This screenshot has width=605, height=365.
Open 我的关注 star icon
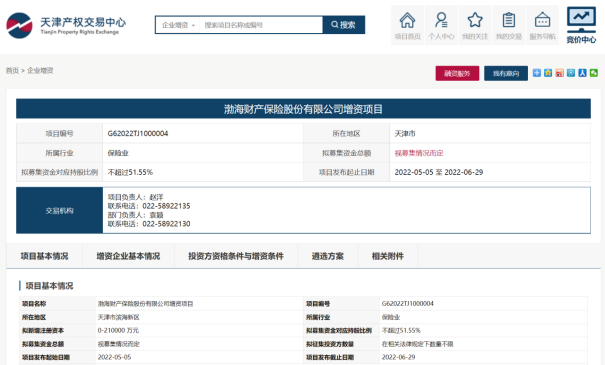tap(475, 25)
